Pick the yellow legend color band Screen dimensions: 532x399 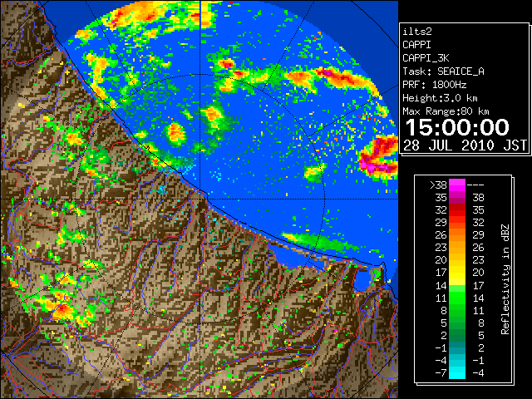[x=457, y=273]
